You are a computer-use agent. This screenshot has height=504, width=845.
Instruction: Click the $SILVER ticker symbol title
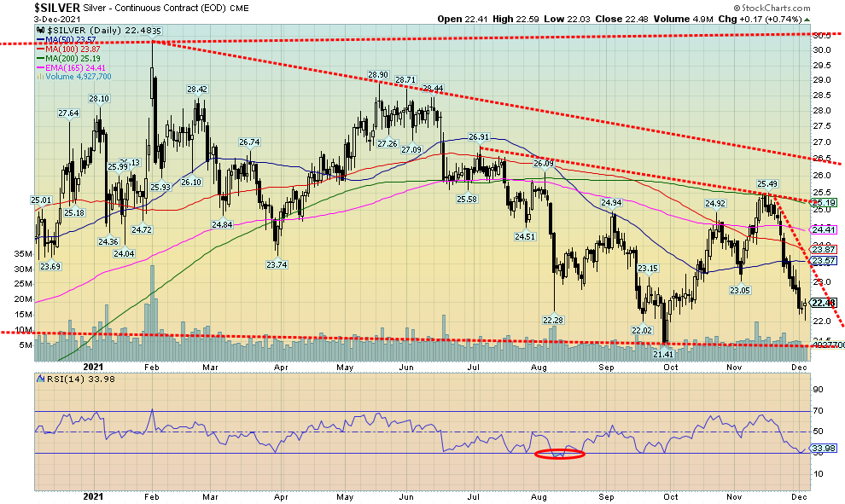tap(20, 8)
